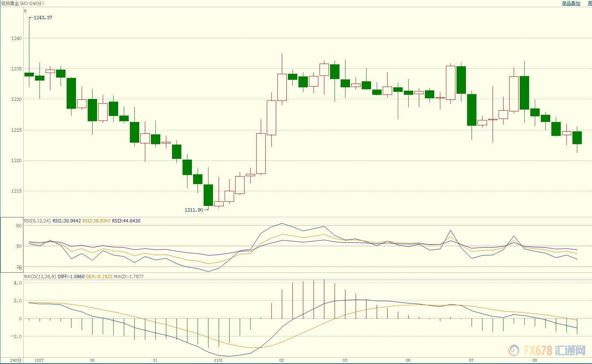The image size is (592, 364).
Task: Click the 1243.37 high price annotation
Action: click(43, 18)
